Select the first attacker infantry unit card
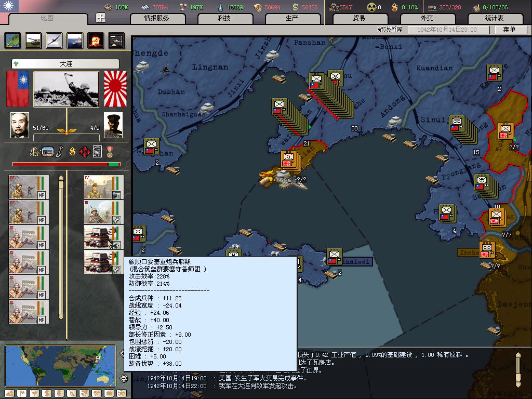 click(29, 187)
